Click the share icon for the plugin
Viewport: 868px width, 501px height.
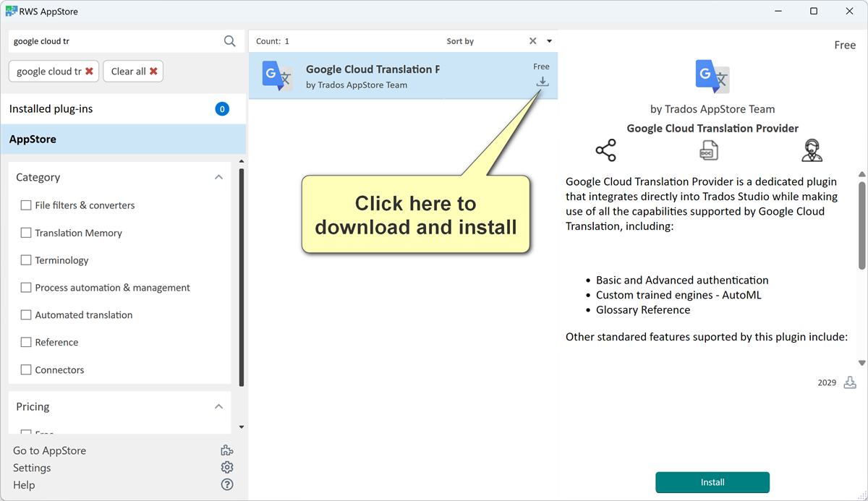[605, 150]
